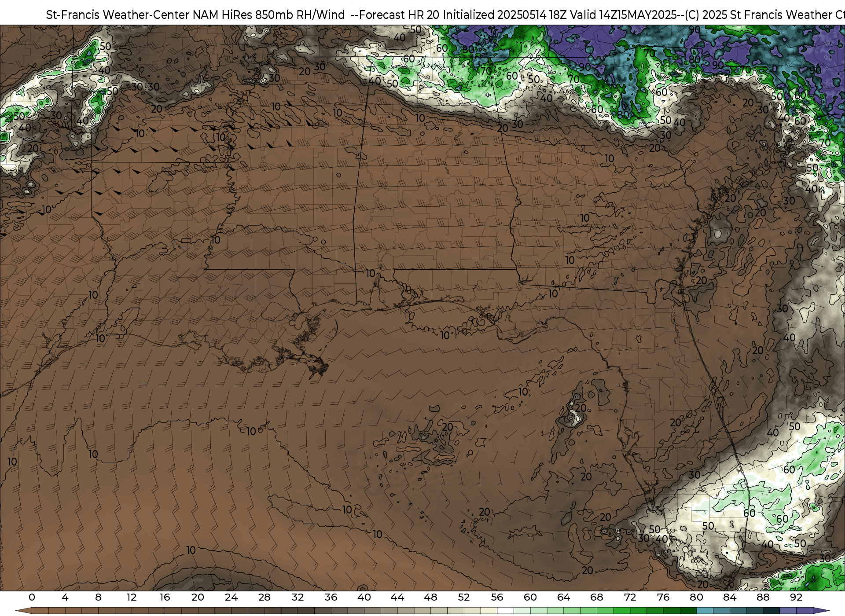Click the colorbar label '48'
This screenshot has height=616, width=845.
(x=430, y=597)
